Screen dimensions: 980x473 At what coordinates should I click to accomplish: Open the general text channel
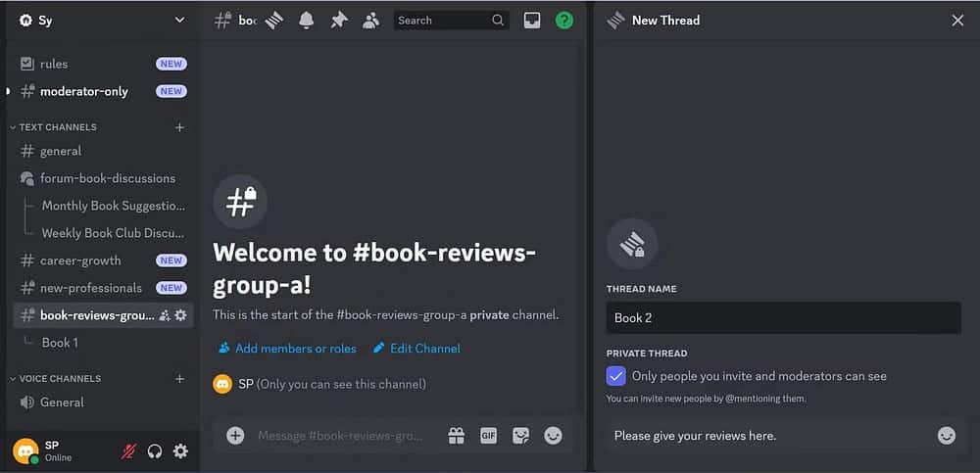[x=103, y=151]
